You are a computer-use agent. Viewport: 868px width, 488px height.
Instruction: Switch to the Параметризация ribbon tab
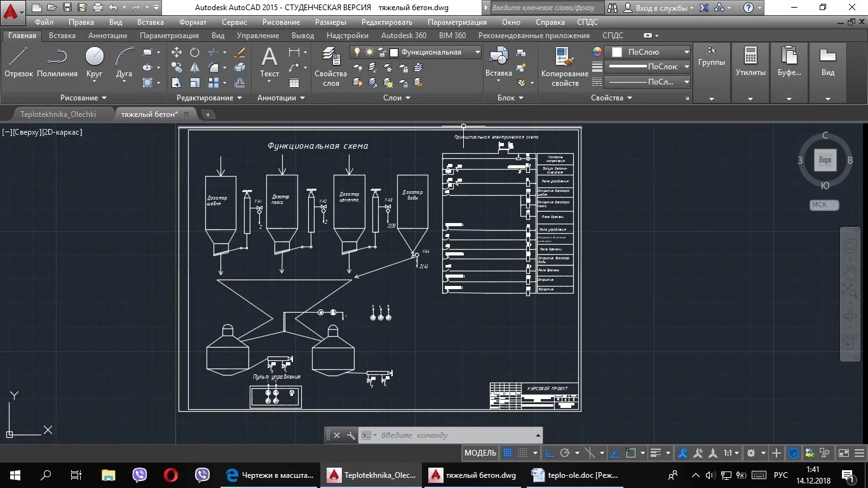(169, 36)
